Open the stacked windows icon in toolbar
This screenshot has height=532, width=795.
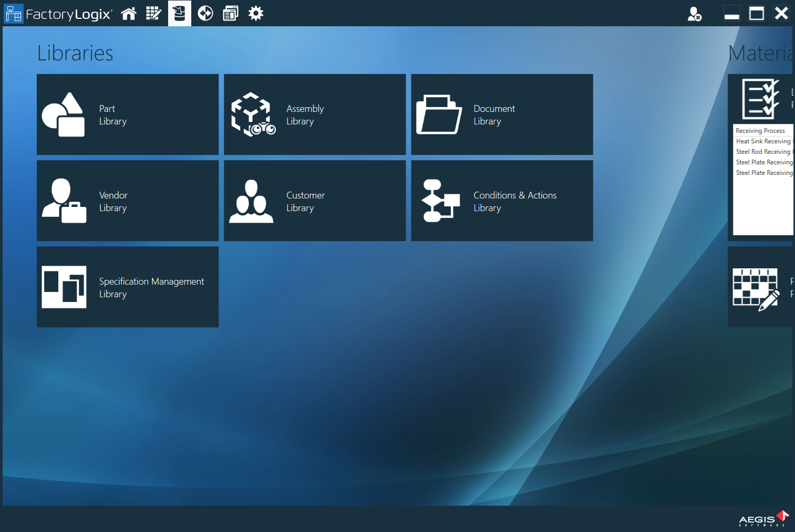click(230, 14)
